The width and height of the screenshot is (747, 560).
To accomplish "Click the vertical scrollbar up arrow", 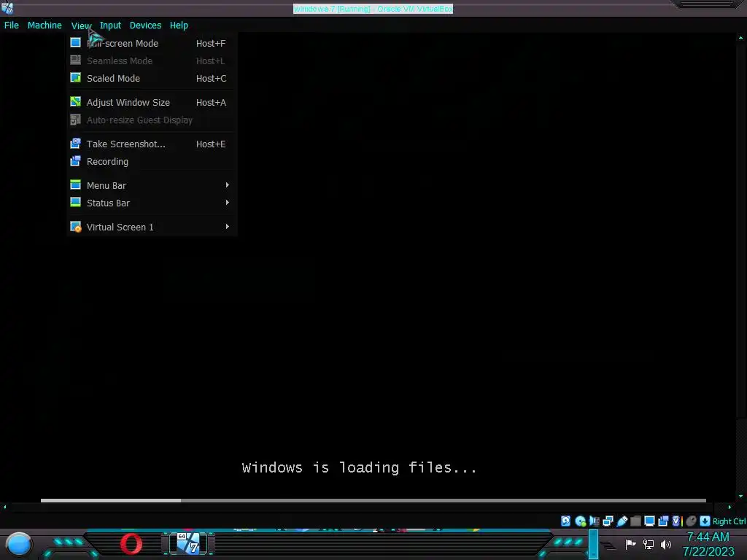I will tap(741, 37).
